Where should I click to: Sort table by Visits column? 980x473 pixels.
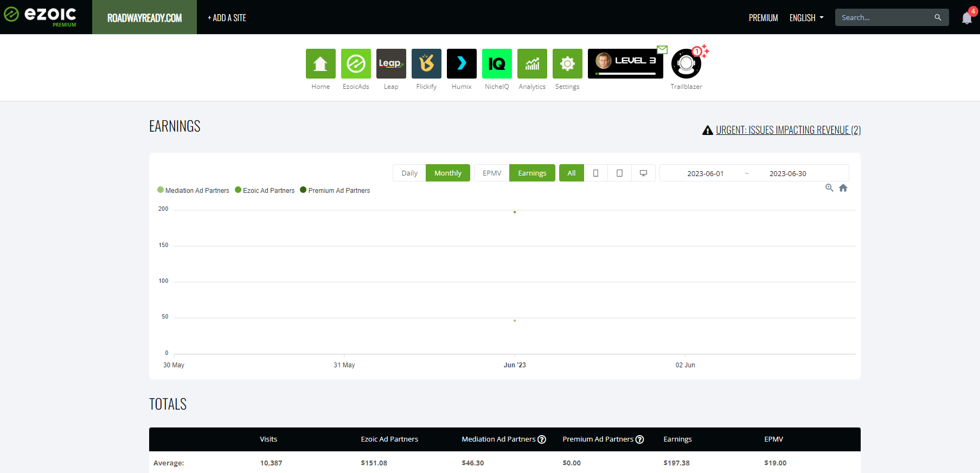(x=268, y=439)
